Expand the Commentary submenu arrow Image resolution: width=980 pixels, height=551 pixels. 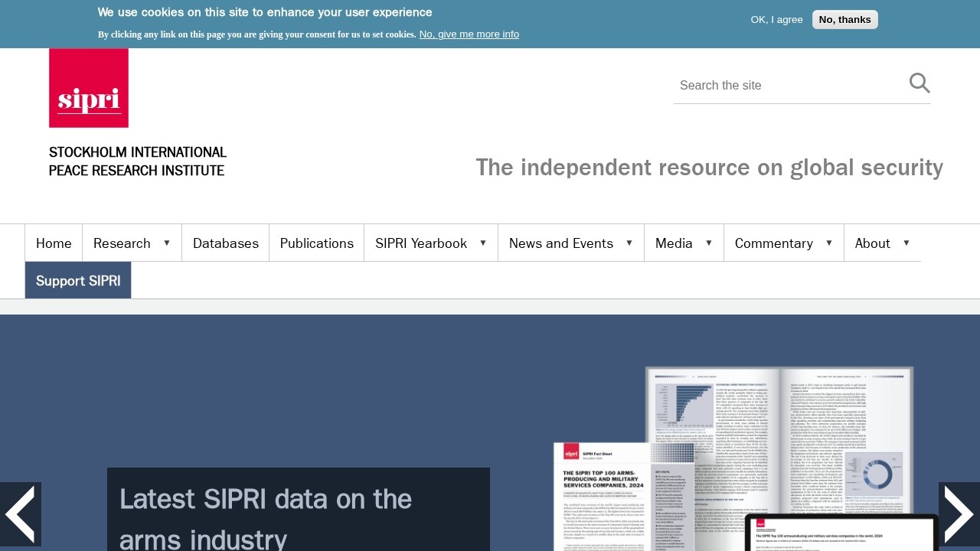[x=829, y=243]
